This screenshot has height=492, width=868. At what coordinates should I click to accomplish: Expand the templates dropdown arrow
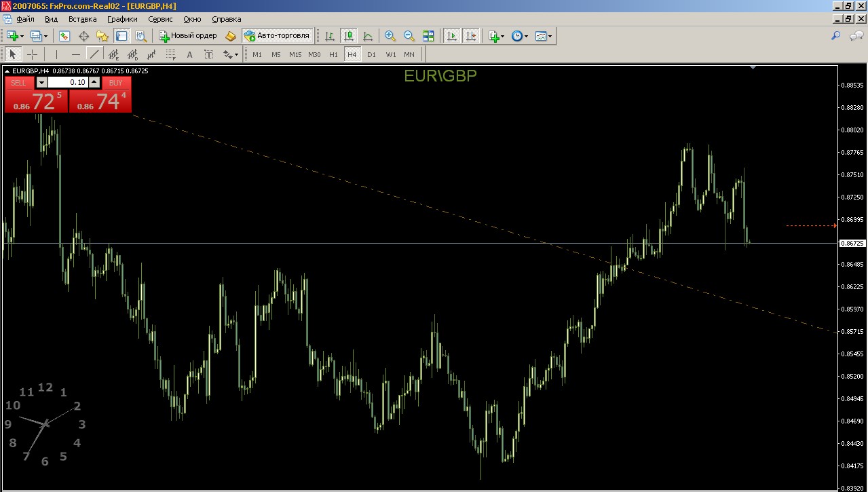[x=550, y=36]
